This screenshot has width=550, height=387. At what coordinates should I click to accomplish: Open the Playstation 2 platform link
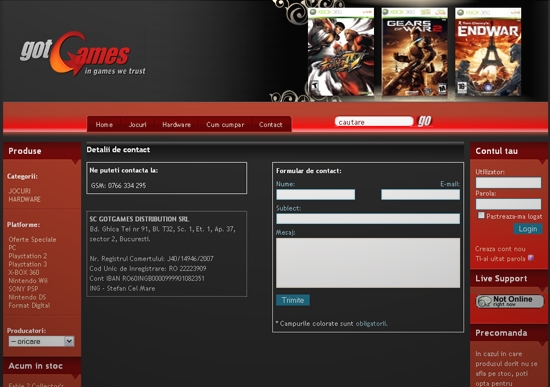point(28,256)
